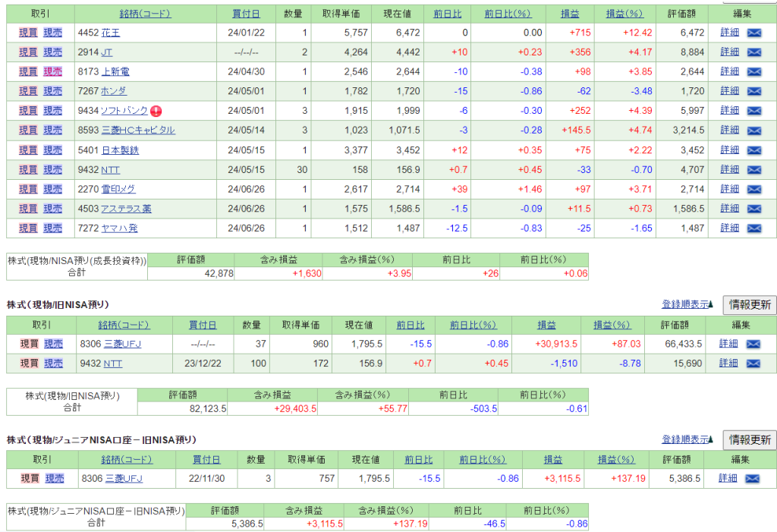Click the envelope icon in the Junior NISA 三菱UFJ row
Viewport: 777px width, 532px height.
click(754, 479)
